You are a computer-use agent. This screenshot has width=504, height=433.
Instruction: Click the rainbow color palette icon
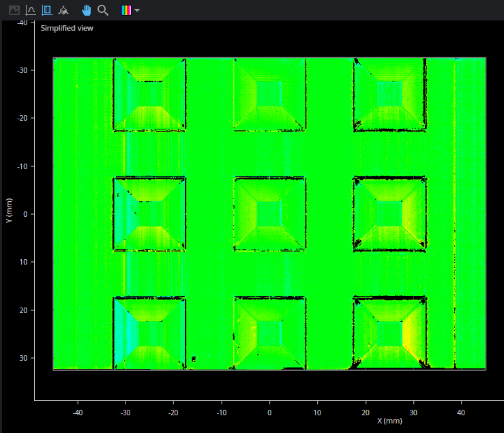[x=125, y=10]
